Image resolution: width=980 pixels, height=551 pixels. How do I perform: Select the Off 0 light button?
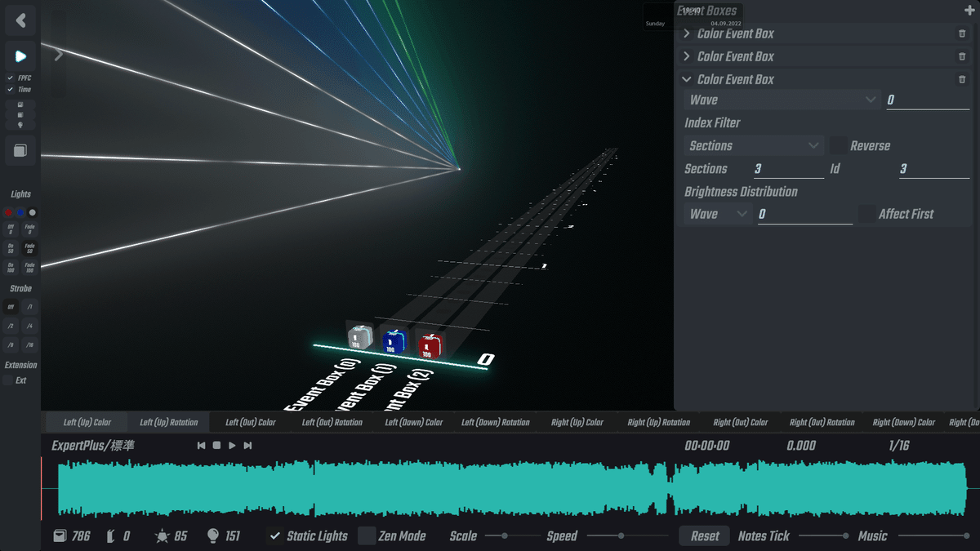pos(11,229)
